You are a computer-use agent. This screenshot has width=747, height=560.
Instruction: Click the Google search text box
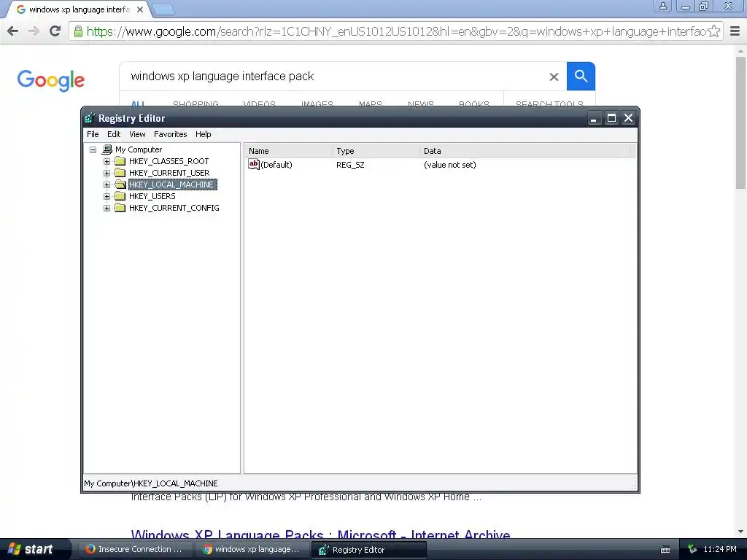click(333, 76)
